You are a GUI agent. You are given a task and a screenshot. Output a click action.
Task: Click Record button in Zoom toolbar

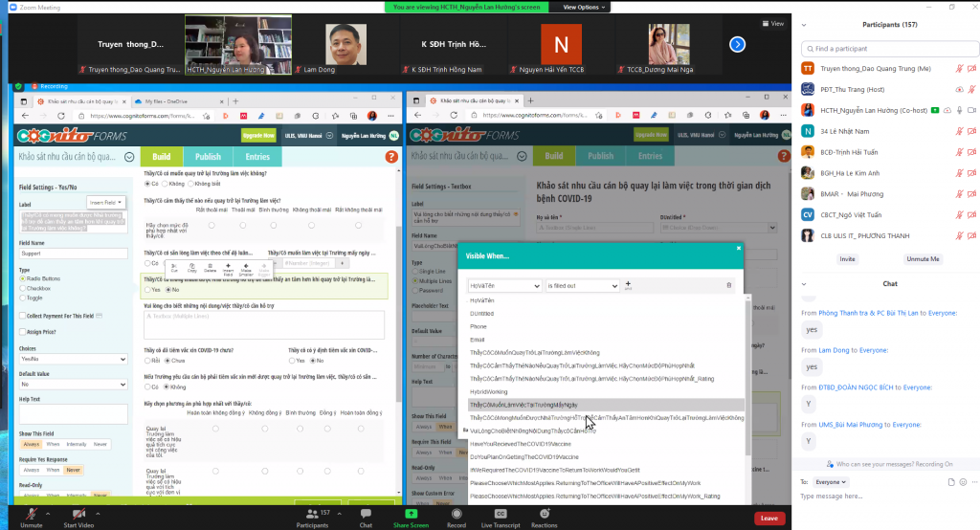[x=457, y=518]
